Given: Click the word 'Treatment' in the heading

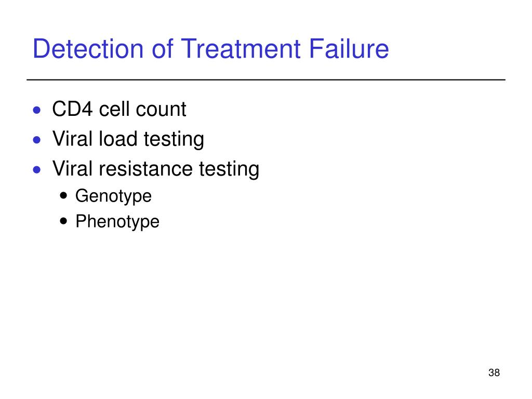Looking at the screenshot, I should pyautogui.click(x=241, y=49).
